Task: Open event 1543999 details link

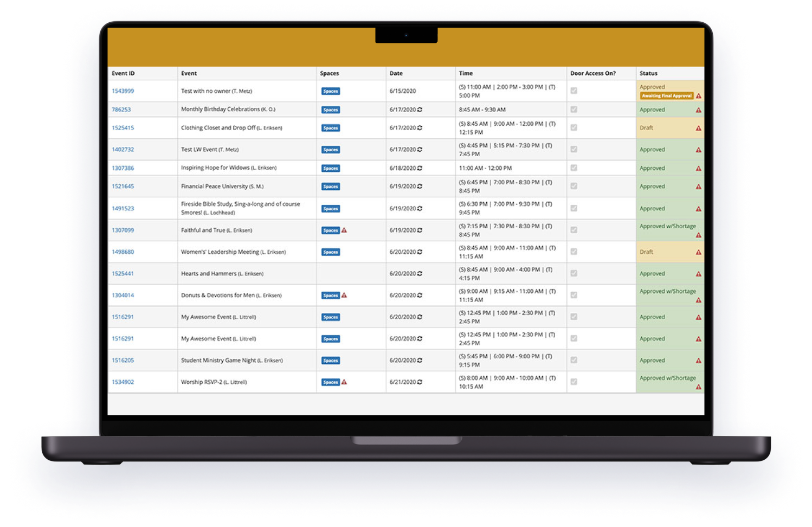Action: pyautogui.click(x=123, y=91)
